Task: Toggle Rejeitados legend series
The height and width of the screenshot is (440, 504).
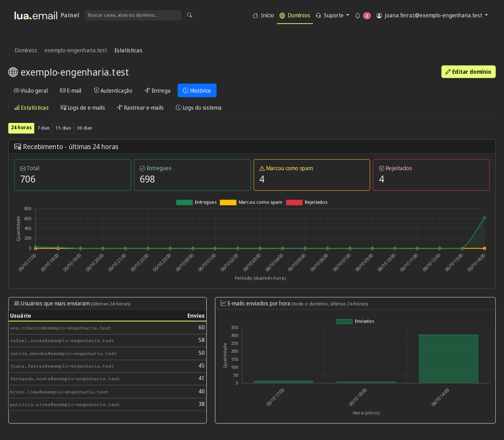Action: 307,202
